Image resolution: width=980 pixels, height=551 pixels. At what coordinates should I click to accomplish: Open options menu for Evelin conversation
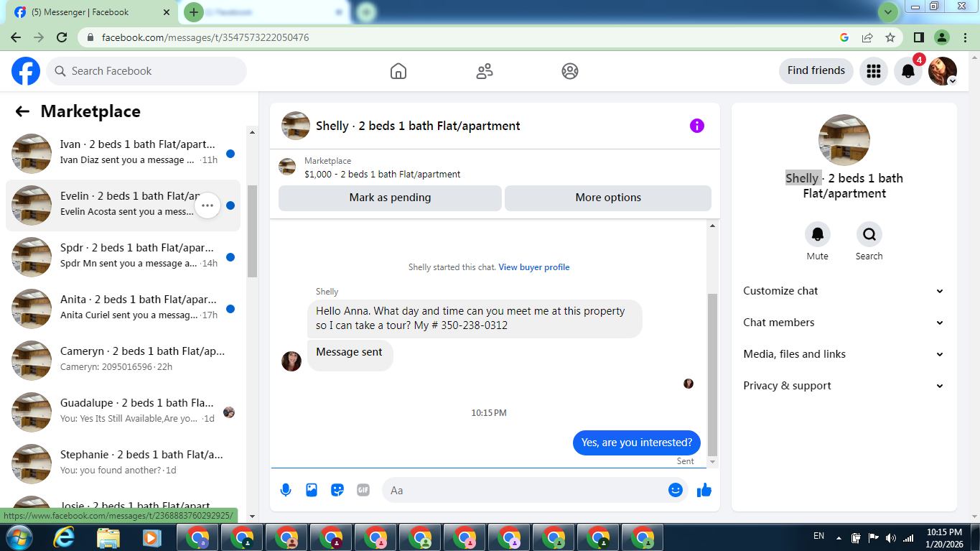point(207,205)
